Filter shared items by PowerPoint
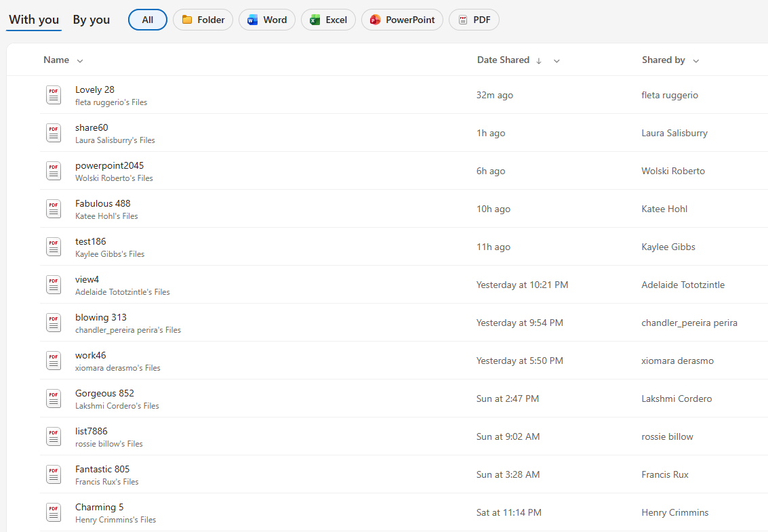 point(402,20)
